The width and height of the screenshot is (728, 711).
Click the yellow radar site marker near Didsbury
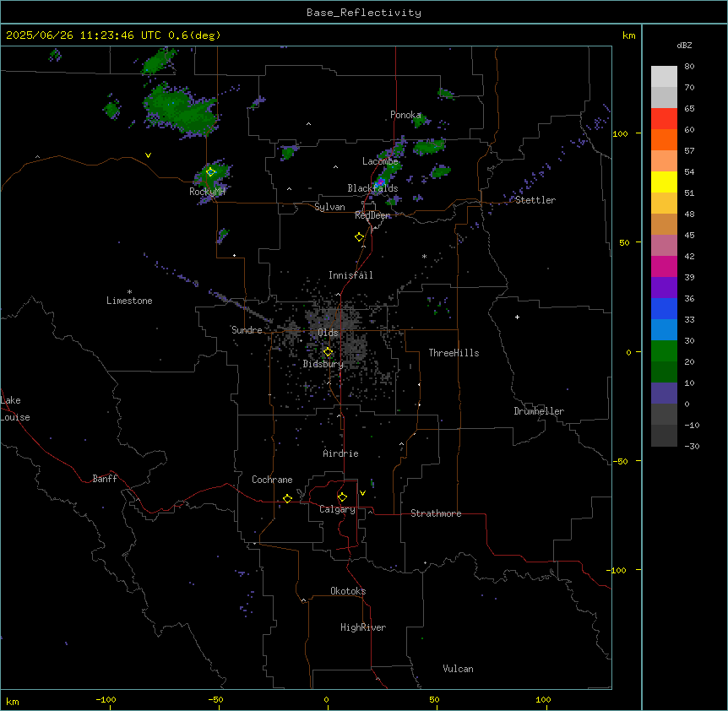point(329,352)
